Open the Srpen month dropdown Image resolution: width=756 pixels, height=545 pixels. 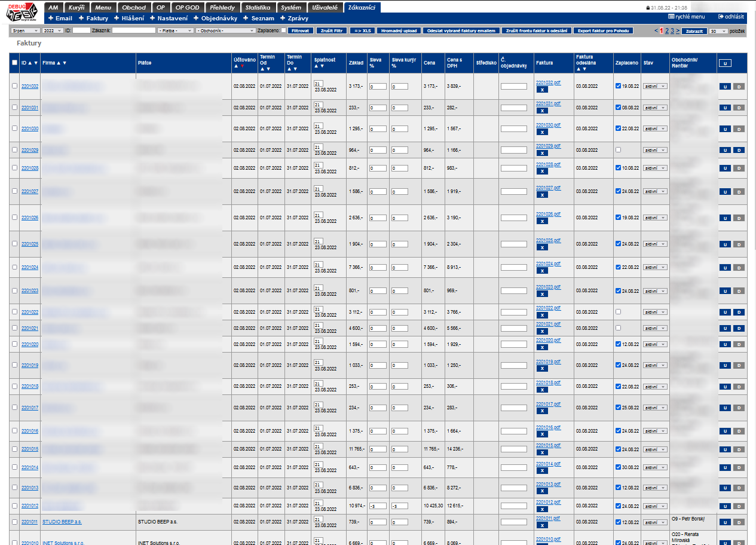[x=25, y=30]
